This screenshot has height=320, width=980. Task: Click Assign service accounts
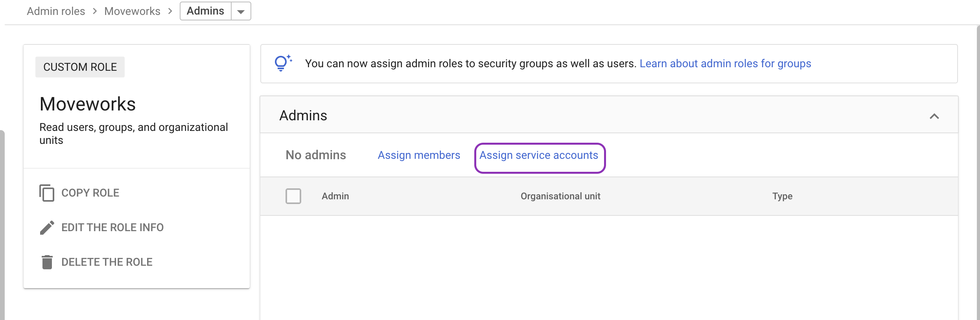[x=539, y=155]
